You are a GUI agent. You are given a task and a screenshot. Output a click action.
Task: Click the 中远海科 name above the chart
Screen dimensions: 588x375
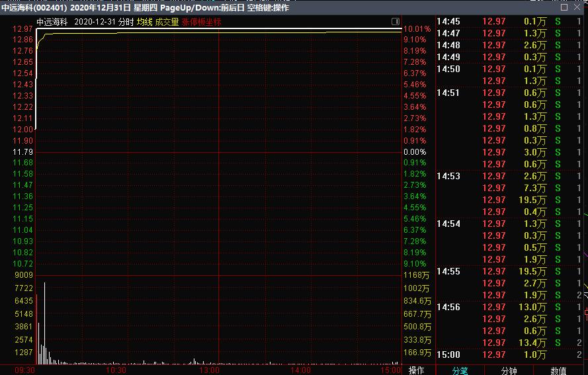52,22
